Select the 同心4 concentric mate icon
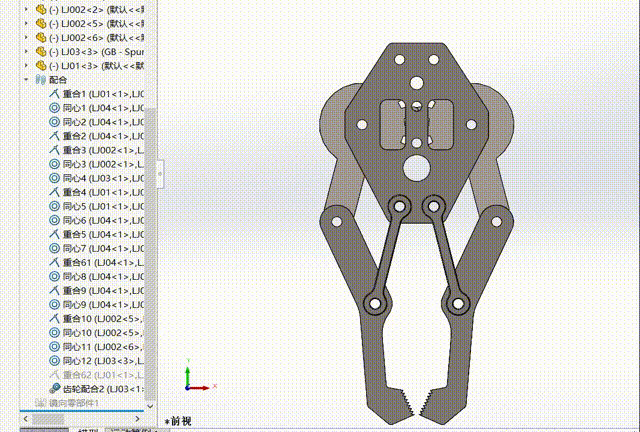The image size is (640, 432). [x=54, y=178]
